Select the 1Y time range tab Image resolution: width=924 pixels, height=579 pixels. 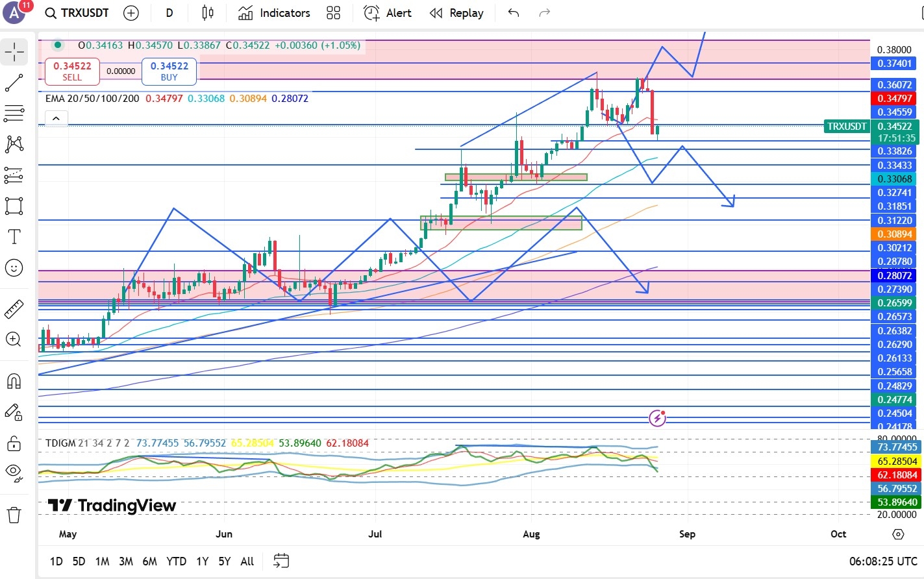click(x=202, y=561)
